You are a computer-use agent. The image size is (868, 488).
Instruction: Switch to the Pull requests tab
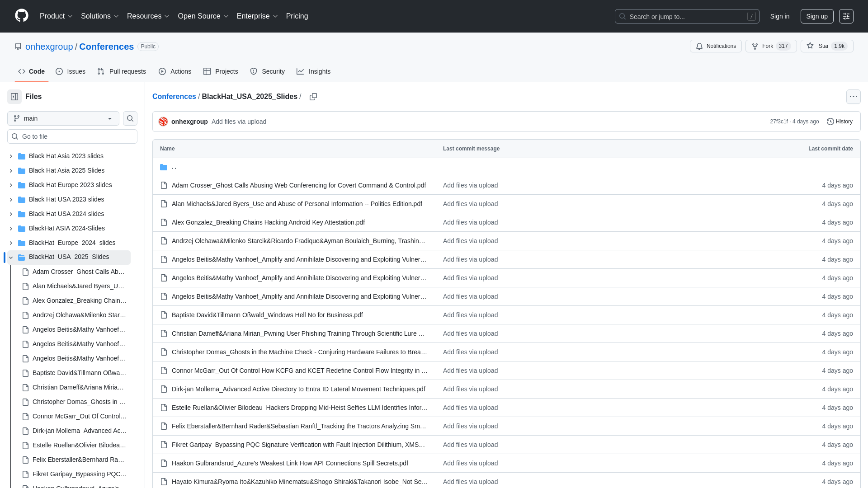122,71
